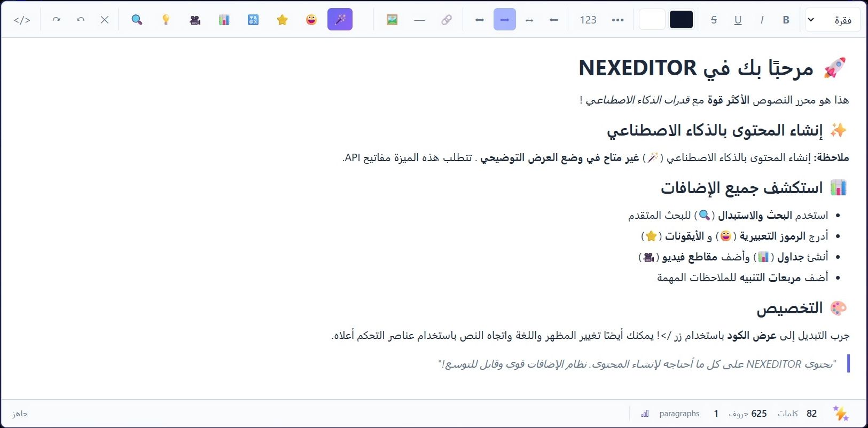Click the thin double-headed arrow alignment button
868x428 pixels.
(529, 20)
